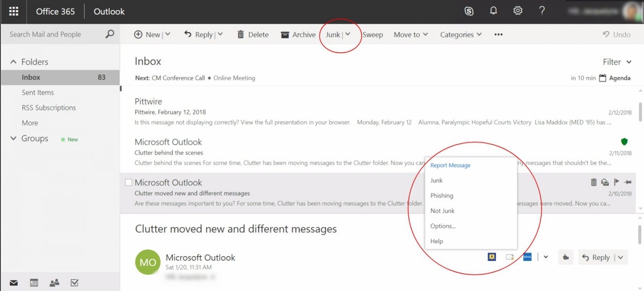Choose Not Junk in Report Message menu
The width and height of the screenshot is (644, 291).
(x=471, y=211)
